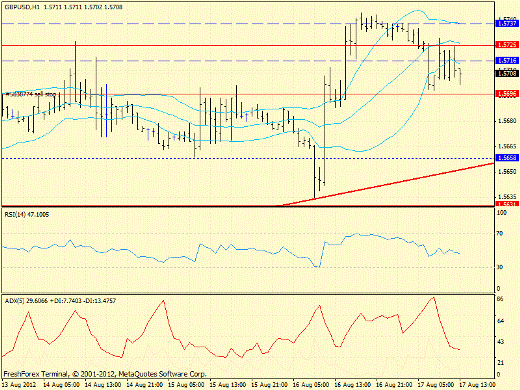Viewport: 520px width, 390px height.
Task: Click the 43 value on ADX scale
Action: click(x=500, y=342)
